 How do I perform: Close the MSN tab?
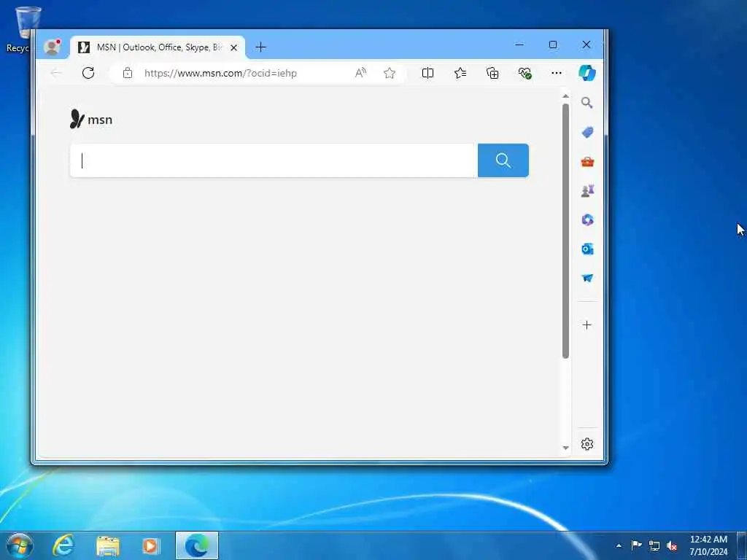[x=233, y=47]
